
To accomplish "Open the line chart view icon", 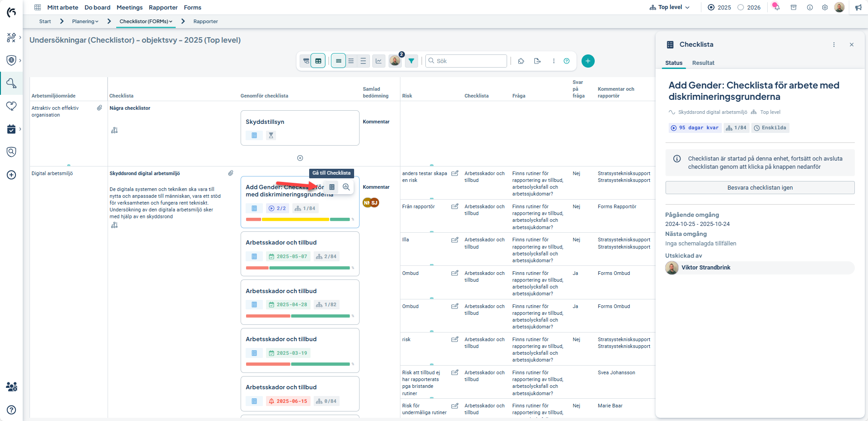I will [x=378, y=61].
